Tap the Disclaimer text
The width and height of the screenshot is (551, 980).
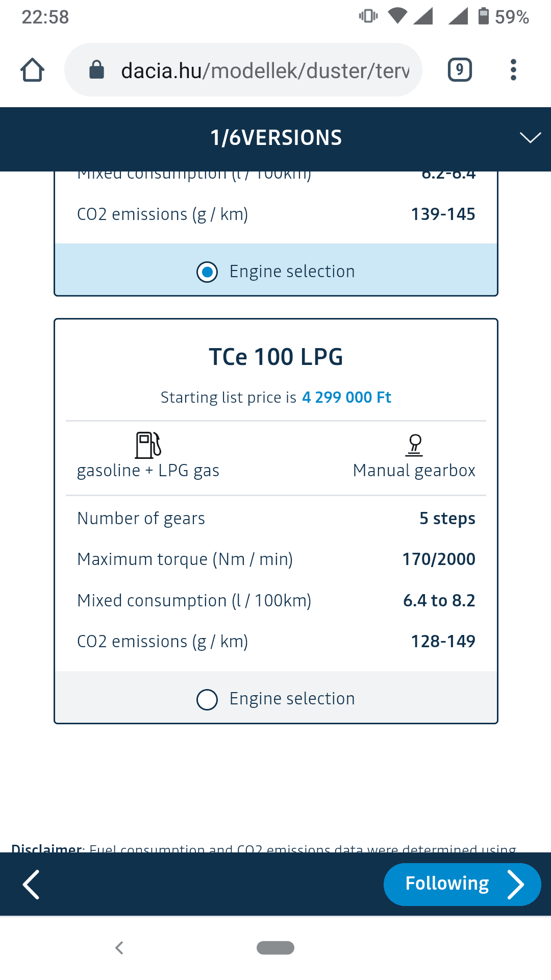263,847
